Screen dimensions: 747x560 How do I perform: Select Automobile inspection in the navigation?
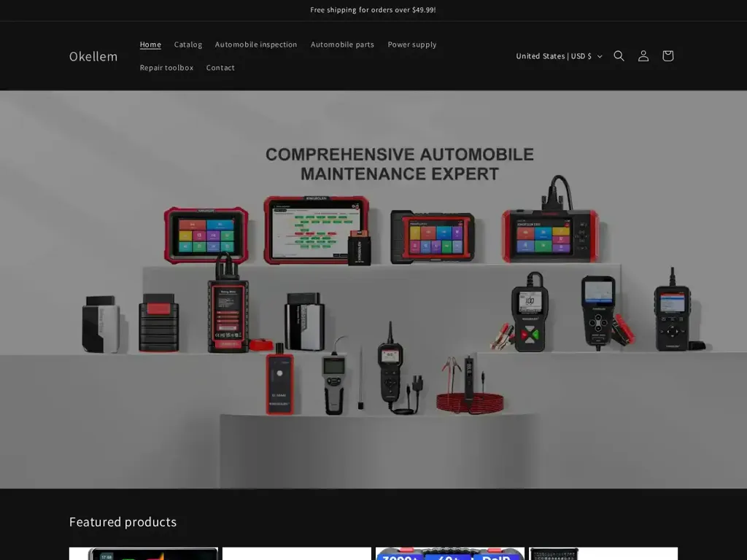(x=256, y=44)
